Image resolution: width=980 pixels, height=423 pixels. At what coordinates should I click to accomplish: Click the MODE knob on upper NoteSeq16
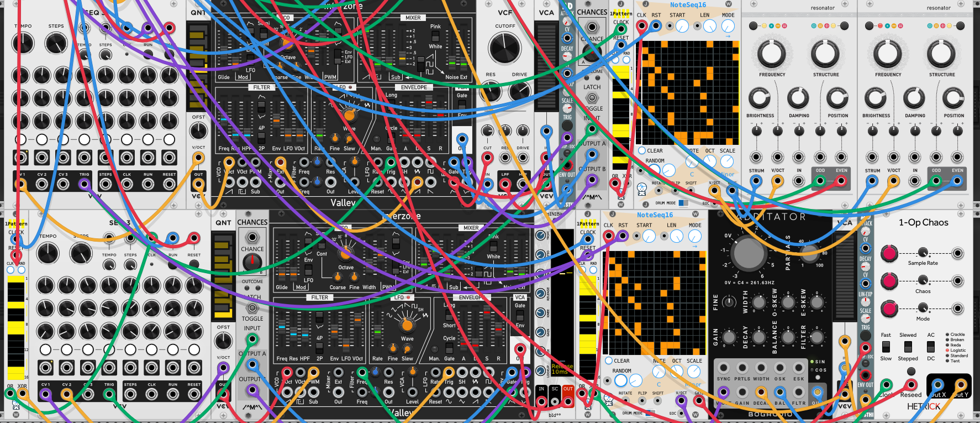(x=728, y=26)
